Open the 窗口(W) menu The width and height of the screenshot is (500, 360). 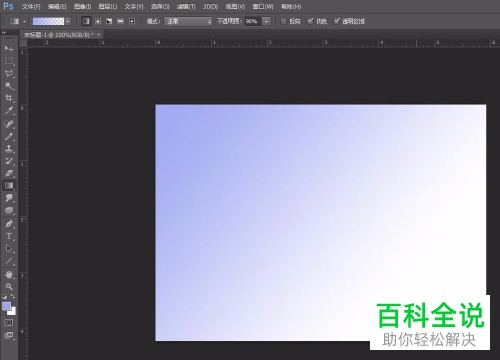coord(263,7)
